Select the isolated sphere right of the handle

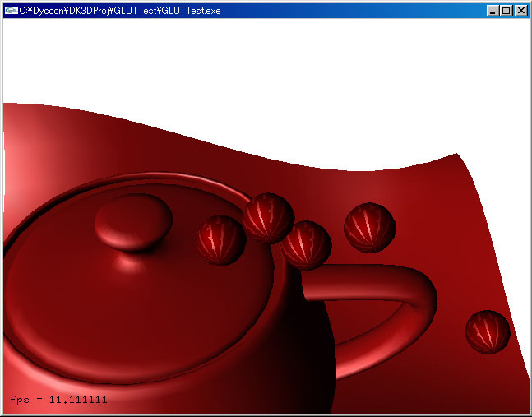(x=488, y=332)
